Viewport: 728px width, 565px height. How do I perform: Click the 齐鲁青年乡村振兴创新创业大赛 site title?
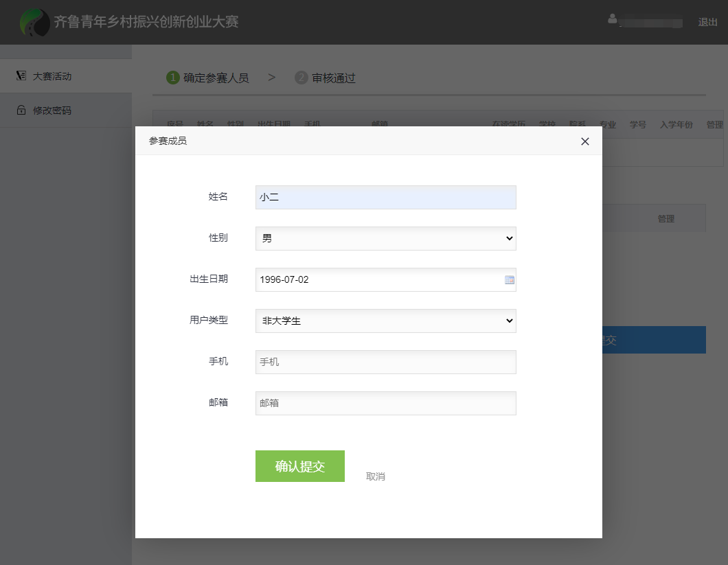point(146,22)
